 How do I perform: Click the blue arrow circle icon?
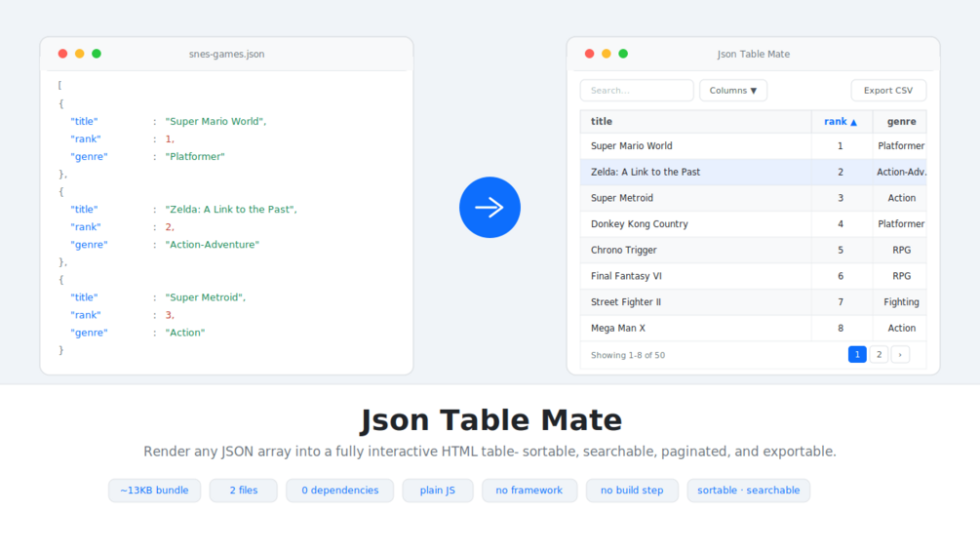(x=490, y=208)
